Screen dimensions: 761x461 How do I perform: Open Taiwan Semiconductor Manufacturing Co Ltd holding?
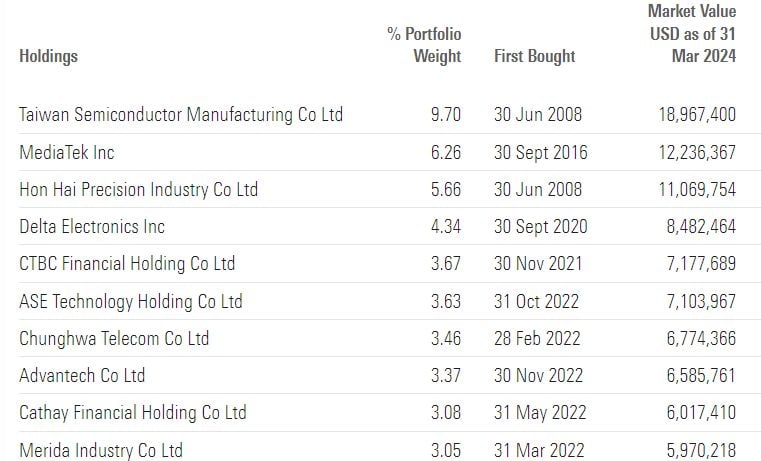[x=180, y=114]
